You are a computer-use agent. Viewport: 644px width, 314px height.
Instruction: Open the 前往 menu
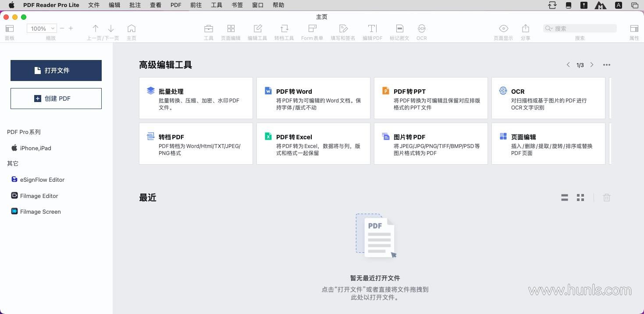tap(196, 5)
